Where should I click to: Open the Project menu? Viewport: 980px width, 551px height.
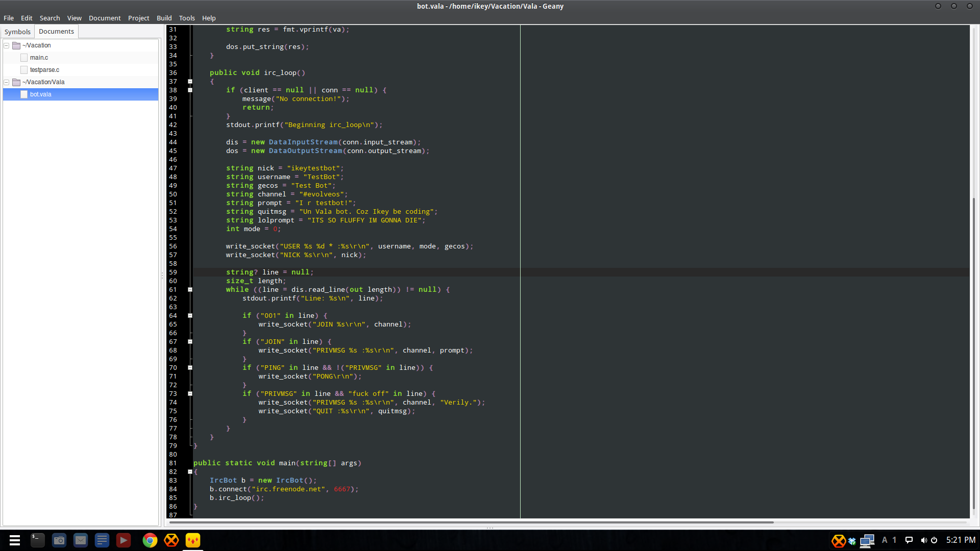pos(139,18)
